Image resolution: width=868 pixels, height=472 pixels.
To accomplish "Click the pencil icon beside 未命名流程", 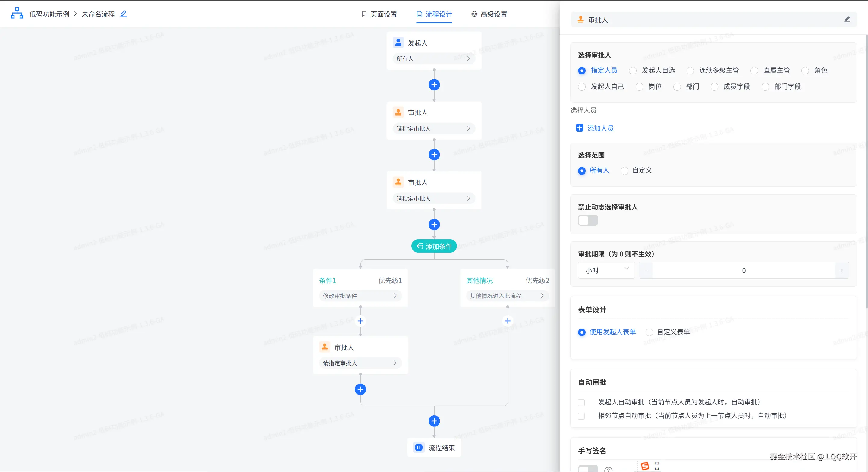I will (123, 14).
